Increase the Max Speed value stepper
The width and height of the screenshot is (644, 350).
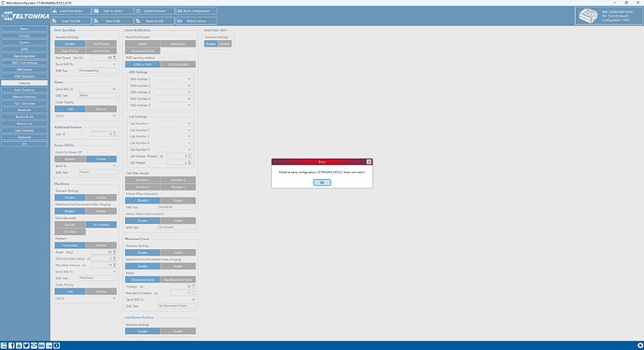coord(114,56)
